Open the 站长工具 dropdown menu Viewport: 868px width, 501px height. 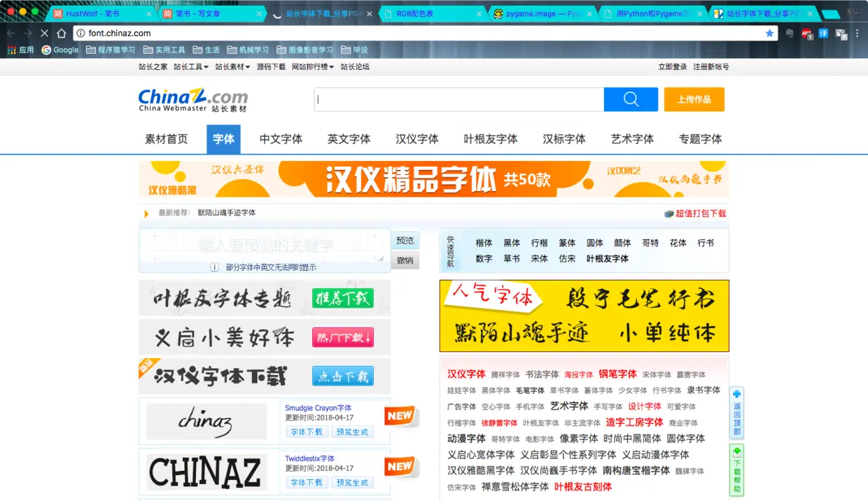pos(191,66)
